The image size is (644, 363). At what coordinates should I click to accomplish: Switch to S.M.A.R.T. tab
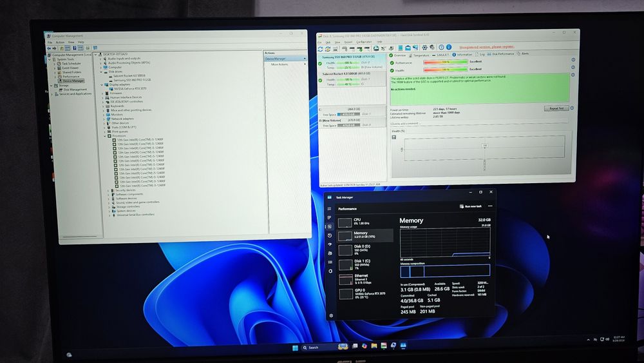pyautogui.click(x=441, y=55)
